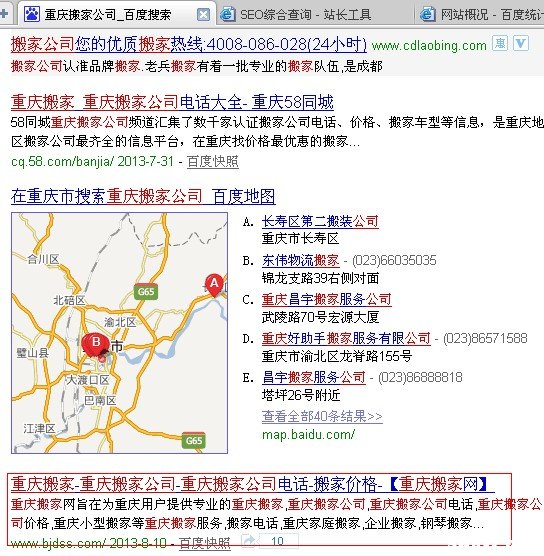Click the V verification icon next to ad
544x556 pixels.
(521, 43)
